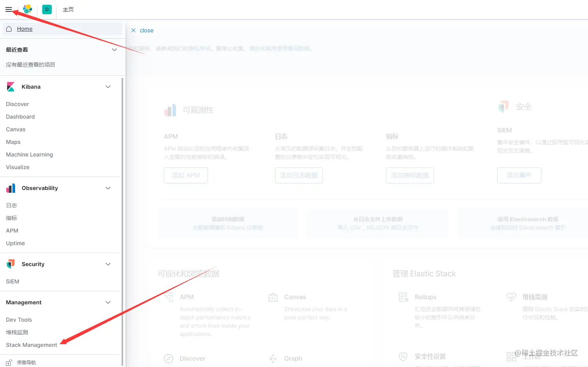Open 安全性设置 link
Image resolution: width=588 pixels, height=367 pixels.
pos(430,356)
